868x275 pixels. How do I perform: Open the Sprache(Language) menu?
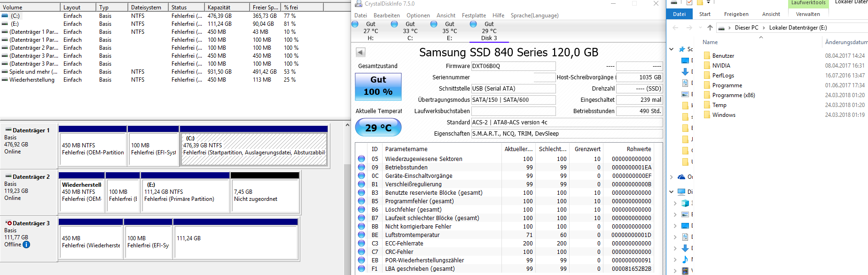pos(535,15)
